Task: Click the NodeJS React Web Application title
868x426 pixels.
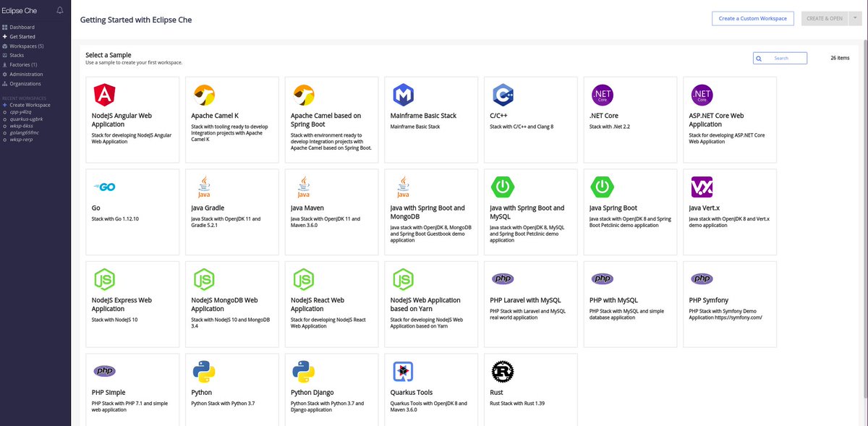Action: pos(318,304)
